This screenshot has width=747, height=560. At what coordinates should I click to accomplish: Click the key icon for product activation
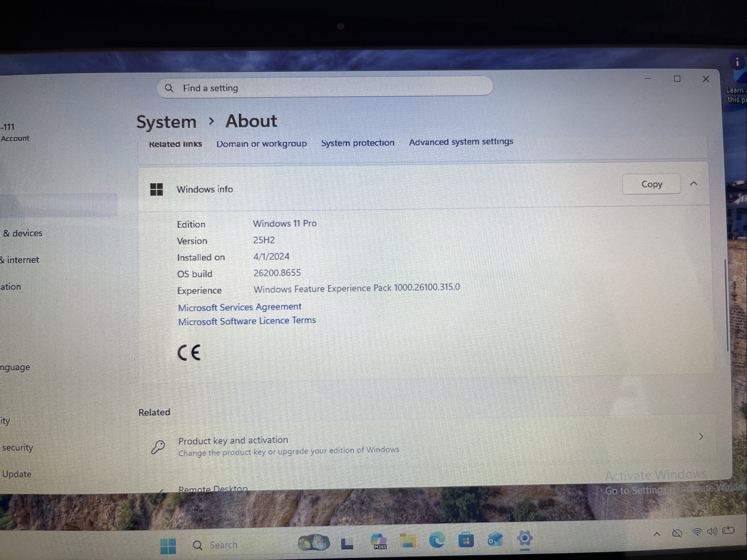[x=158, y=447]
